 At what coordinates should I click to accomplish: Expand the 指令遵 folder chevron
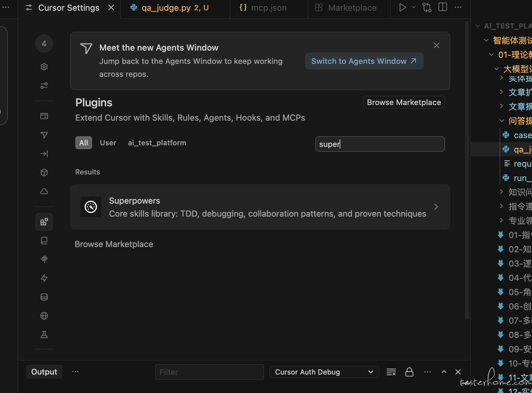[x=502, y=206]
